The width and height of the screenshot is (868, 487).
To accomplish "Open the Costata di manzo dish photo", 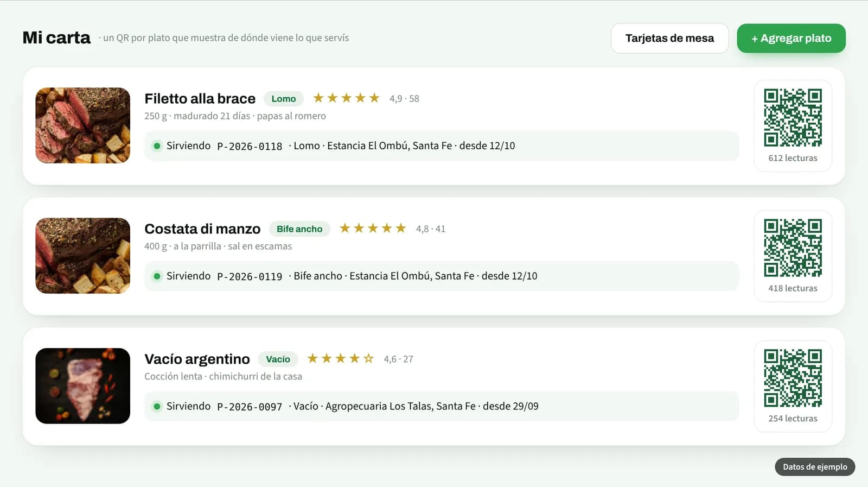I will click(83, 256).
